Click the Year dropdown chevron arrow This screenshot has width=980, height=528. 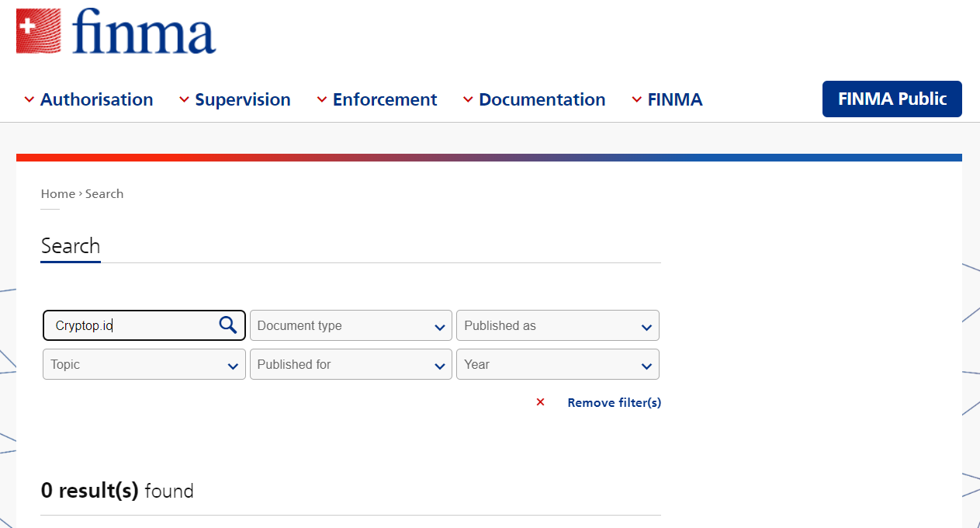(x=646, y=366)
